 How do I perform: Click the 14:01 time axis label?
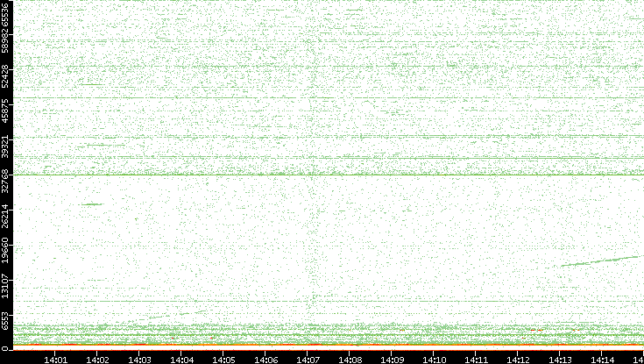coord(55,360)
